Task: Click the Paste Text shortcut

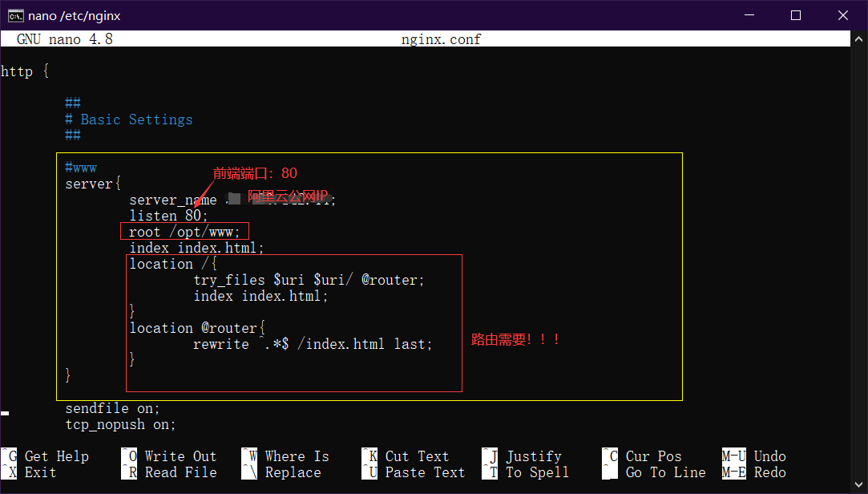Action: [413, 472]
